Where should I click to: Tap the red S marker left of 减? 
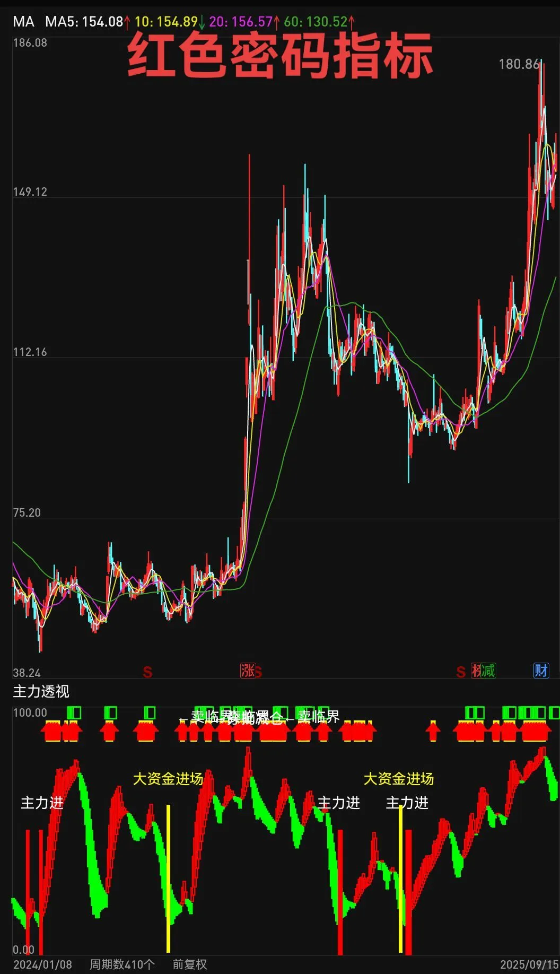coord(461,672)
